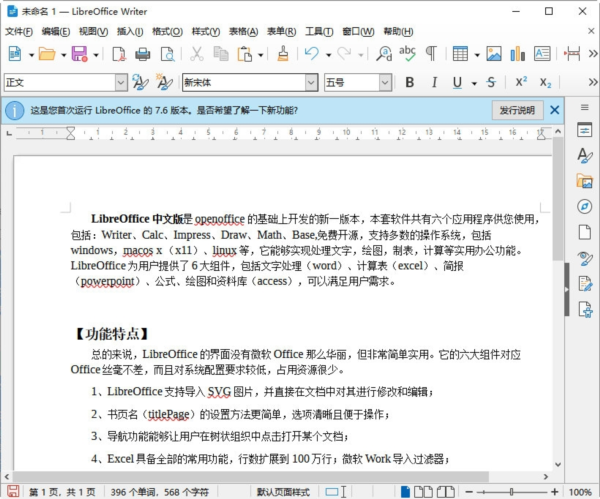Click the Export as PDF icon
Screen dimensions: 600x499
click(119, 54)
